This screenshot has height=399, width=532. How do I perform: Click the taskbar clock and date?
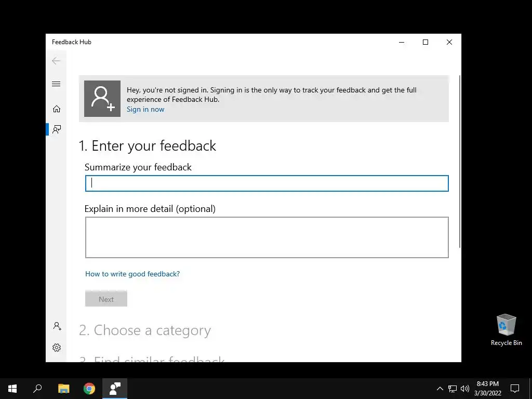pyautogui.click(x=487, y=389)
